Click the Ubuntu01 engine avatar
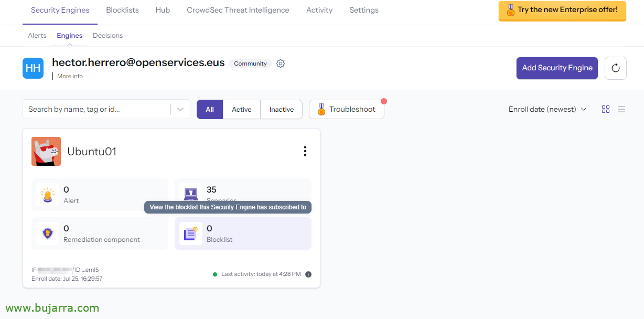This screenshot has height=319, width=644. [46, 152]
